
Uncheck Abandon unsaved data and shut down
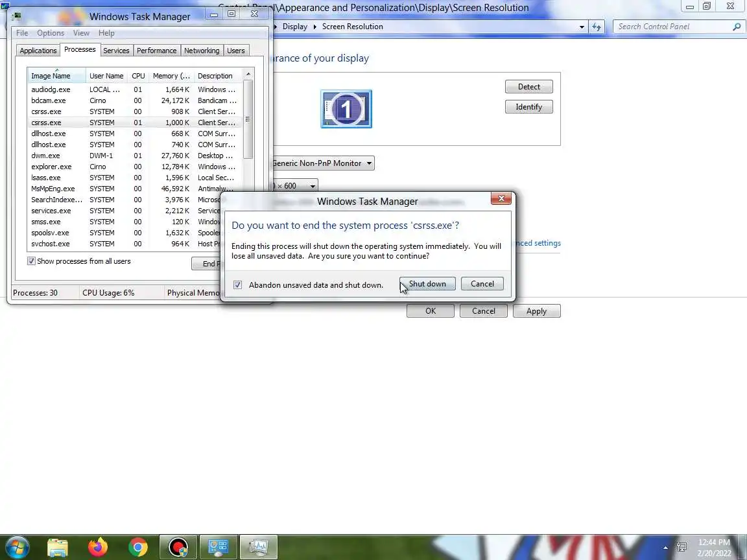click(238, 285)
